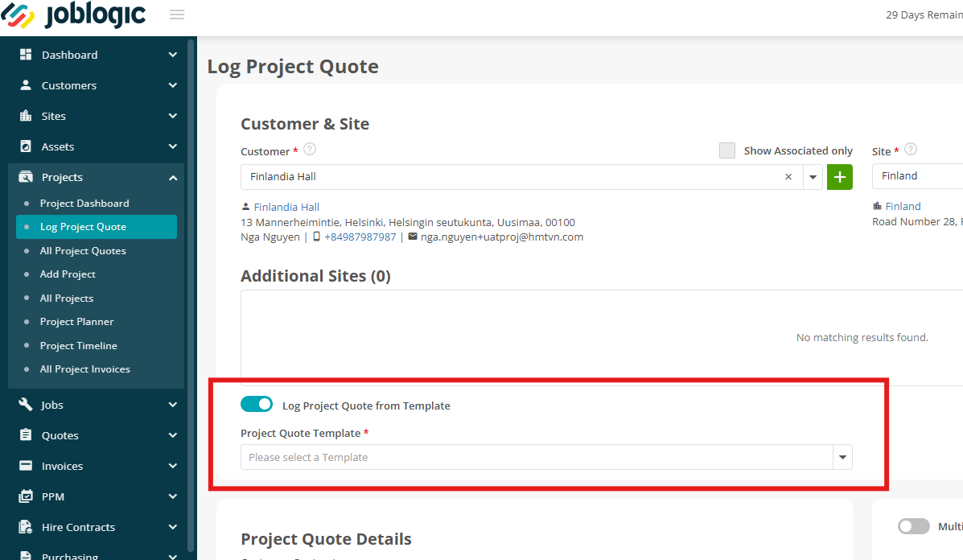This screenshot has width=963, height=560.
Task: Click the Joblogic logo
Action: click(x=74, y=14)
